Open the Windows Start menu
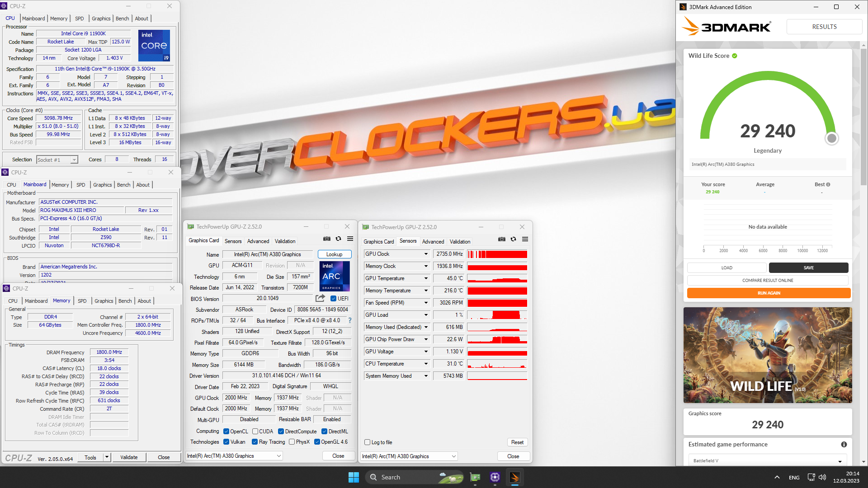The image size is (868, 488). click(x=354, y=477)
